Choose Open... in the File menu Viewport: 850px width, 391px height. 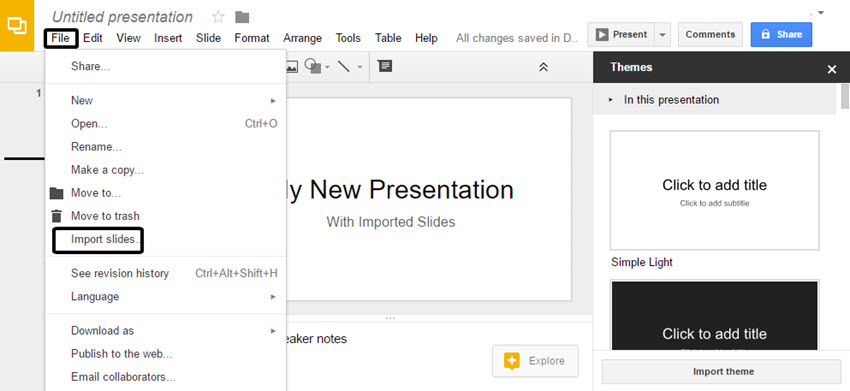(165, 124)
